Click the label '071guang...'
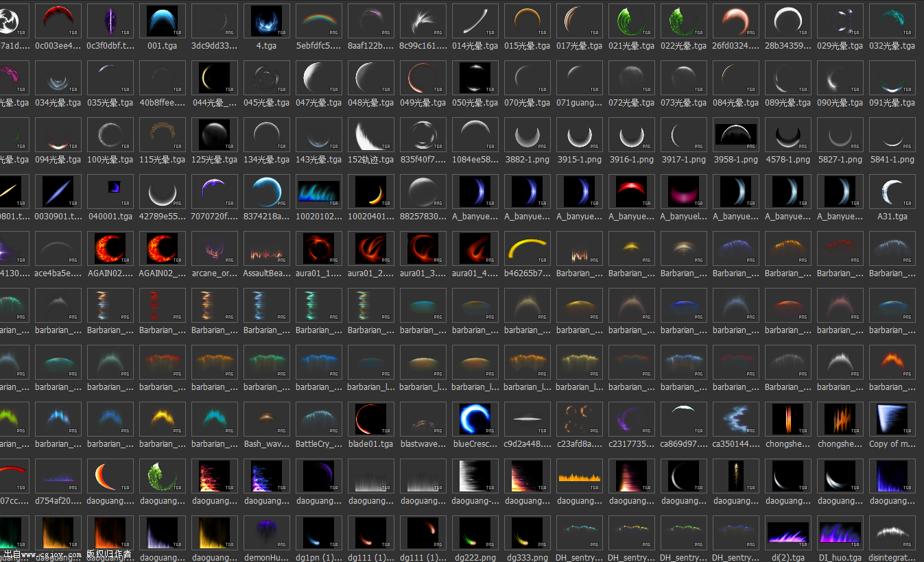Image resolution: width=924 pixels, height=562 pixels. tap(580, 103)
